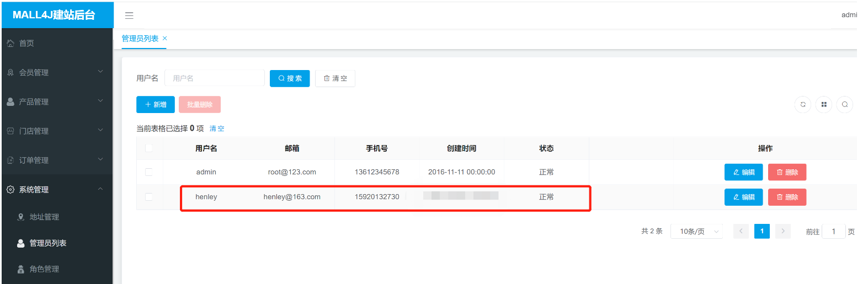Click email cell root@123.com
The image size is (868, 284).
tap(292, 172)
